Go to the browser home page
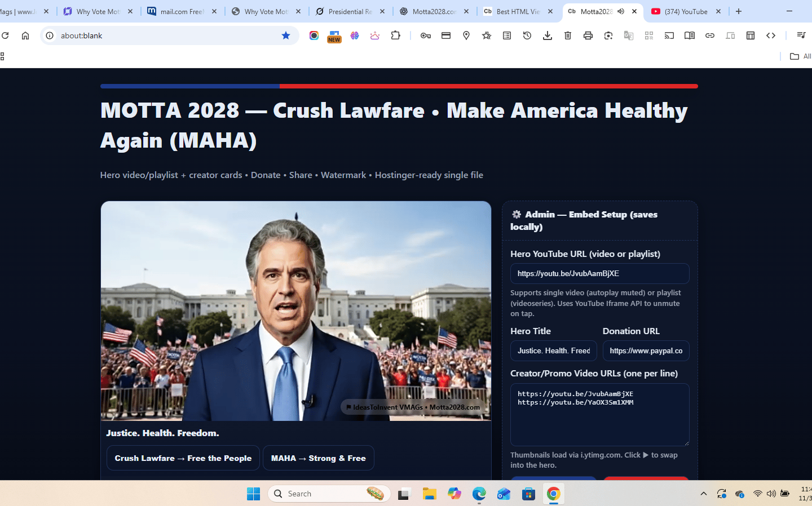 (x=25, y=35)
